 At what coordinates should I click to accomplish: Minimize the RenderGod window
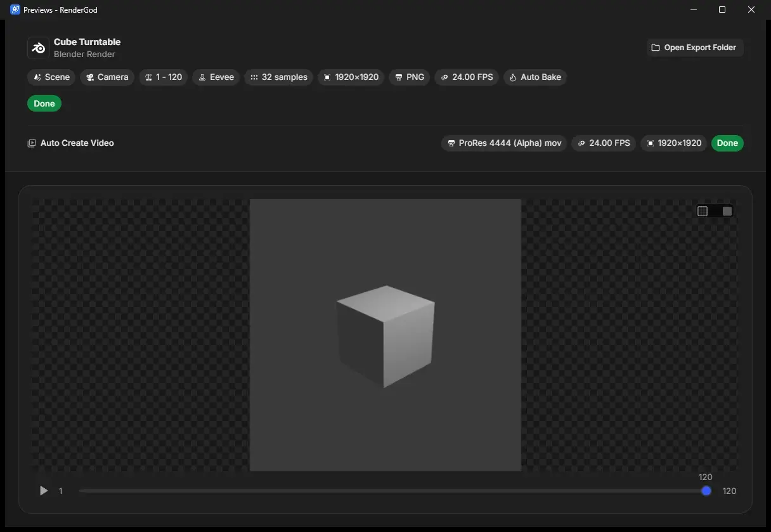click(693, 10)
